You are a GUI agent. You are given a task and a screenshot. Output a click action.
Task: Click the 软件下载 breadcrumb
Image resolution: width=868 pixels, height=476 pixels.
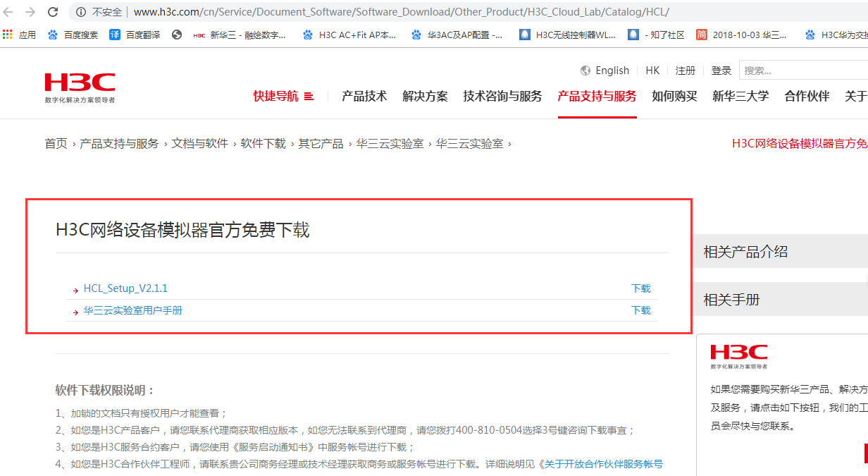point(263,143)
